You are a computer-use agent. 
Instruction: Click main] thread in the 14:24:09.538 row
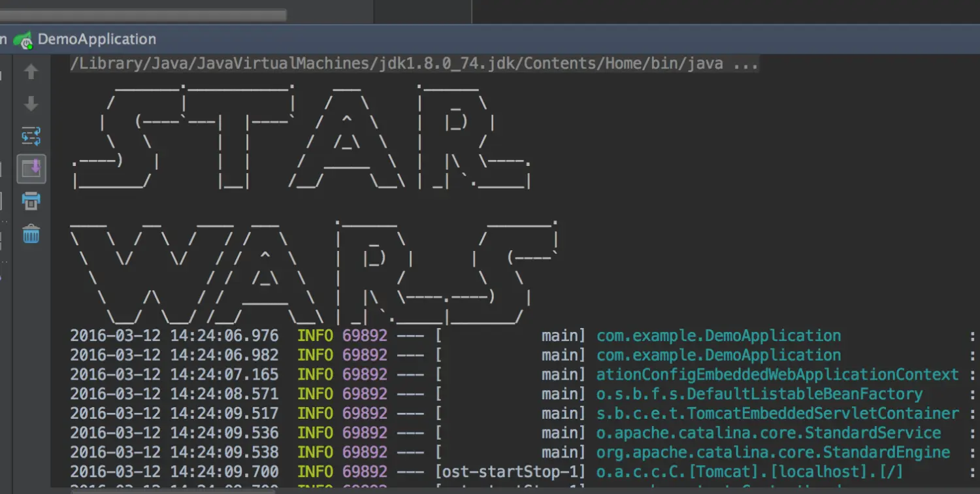point(564,452)
